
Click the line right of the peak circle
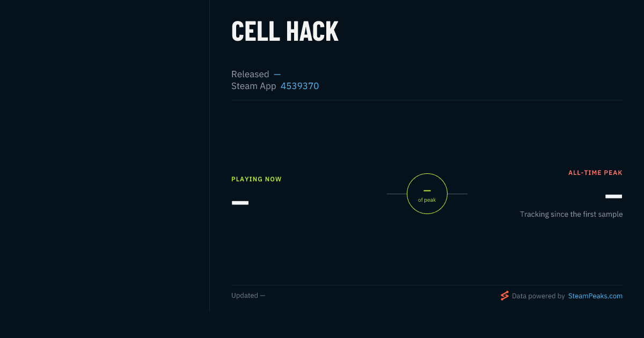(x=457, y=194)
